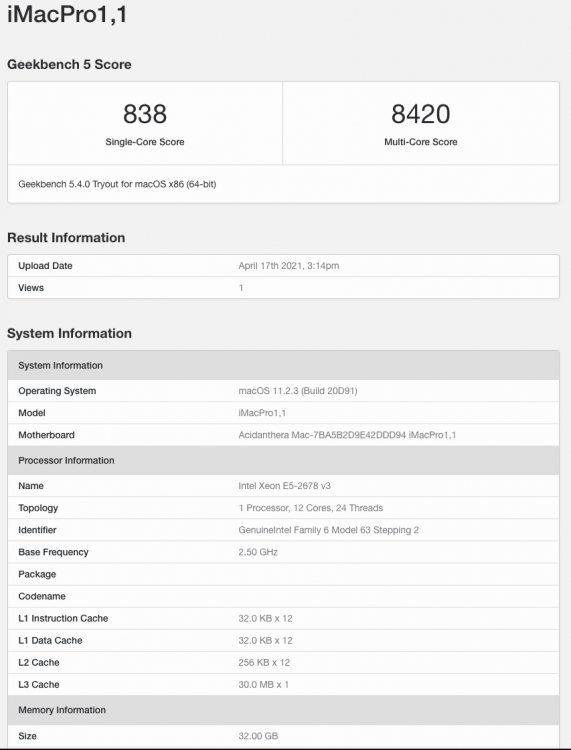The width and height of the screenshot is (571, 750).
Task: Select the Geekbench 5.4.0 Tryout version text
Action: (x=117, y=184)
